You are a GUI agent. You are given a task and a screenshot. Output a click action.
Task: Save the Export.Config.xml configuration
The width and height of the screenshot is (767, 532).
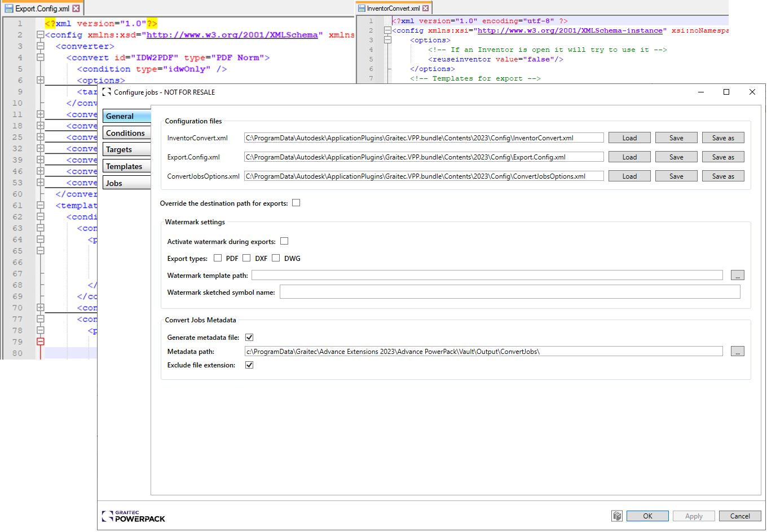pyautogui.click(x=676, y=157)
